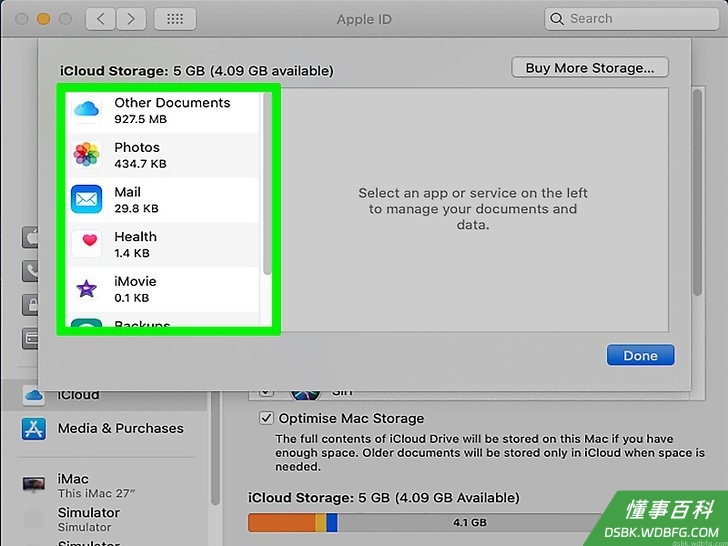Click the Apple ID window title

(x=364, y=20)
